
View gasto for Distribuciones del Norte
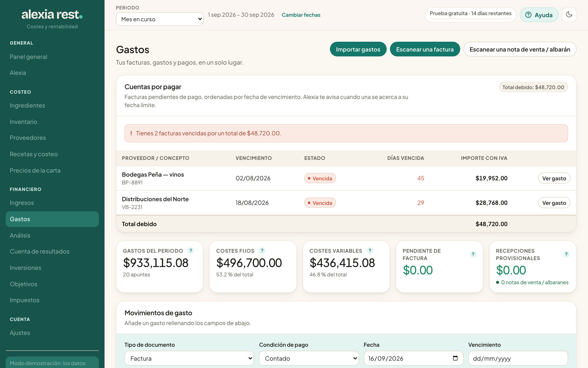(x=554, y=203)
